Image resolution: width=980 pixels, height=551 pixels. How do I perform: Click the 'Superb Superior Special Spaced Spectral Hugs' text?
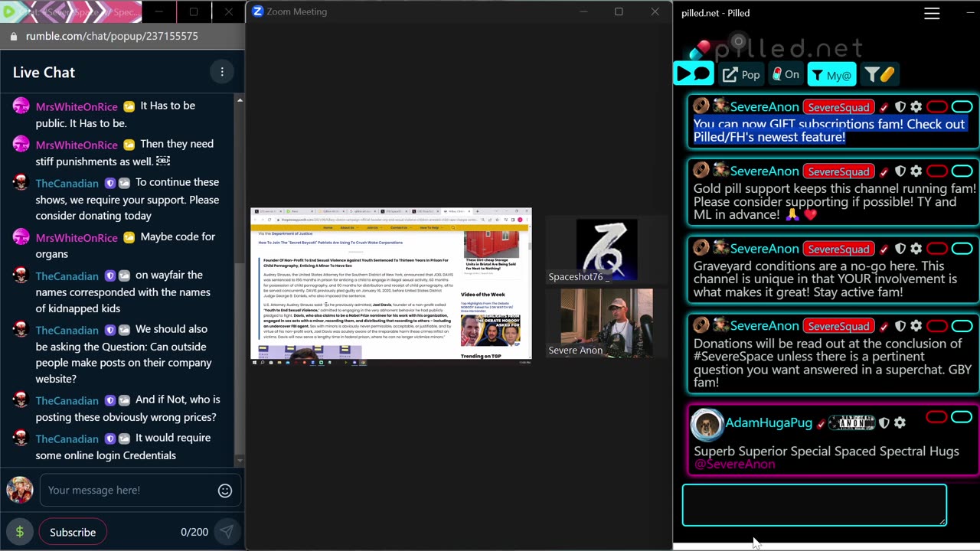pyautogui.click(x=826, y=452)
